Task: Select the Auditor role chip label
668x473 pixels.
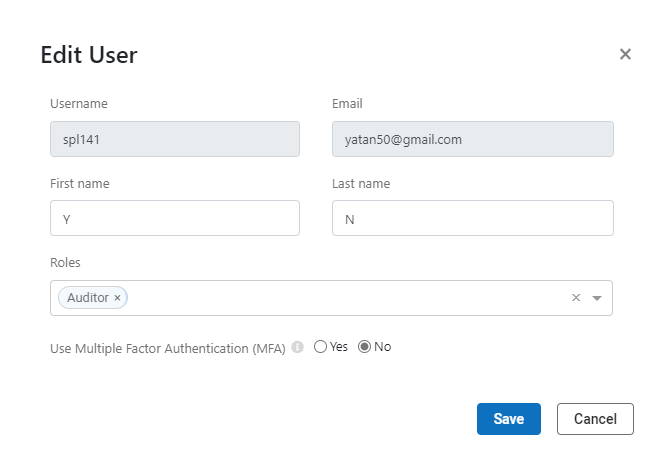Action: [88, 297]
